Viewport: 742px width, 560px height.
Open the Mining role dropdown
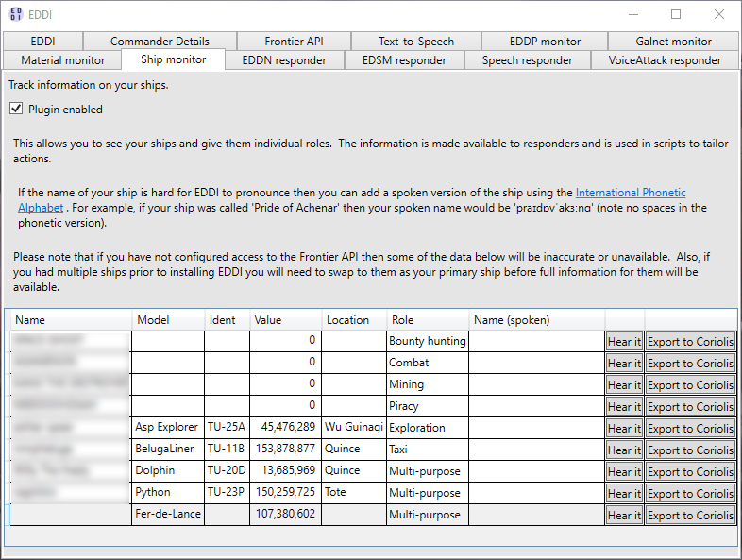click(x=428, y=384)
